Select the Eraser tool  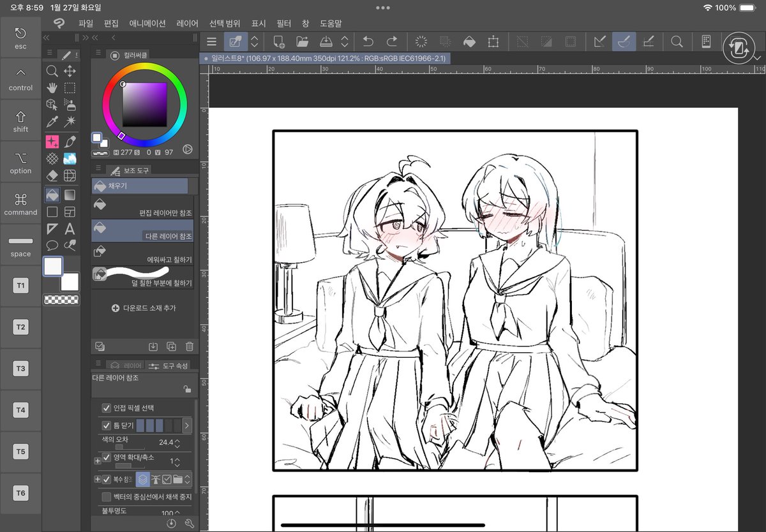[x=52, y=176]
